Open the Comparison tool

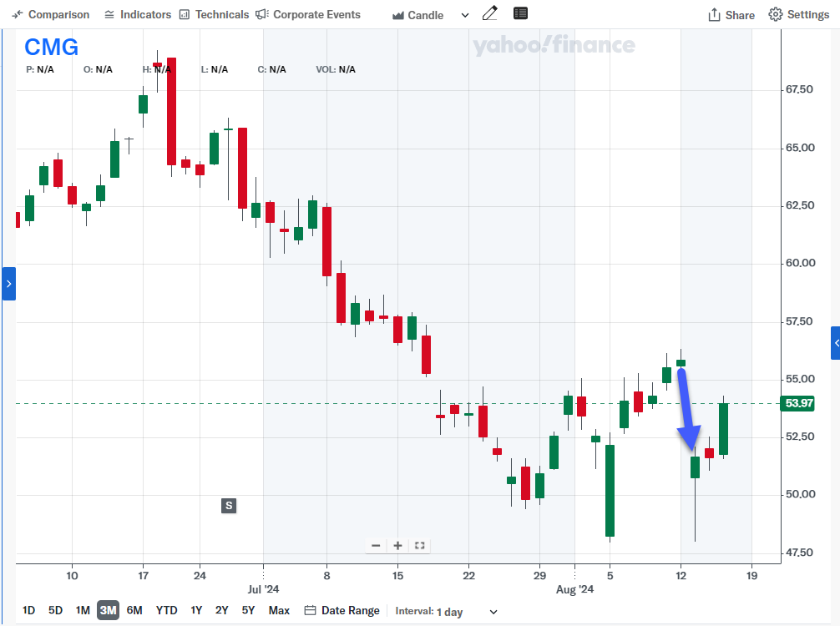coord(50,14)
